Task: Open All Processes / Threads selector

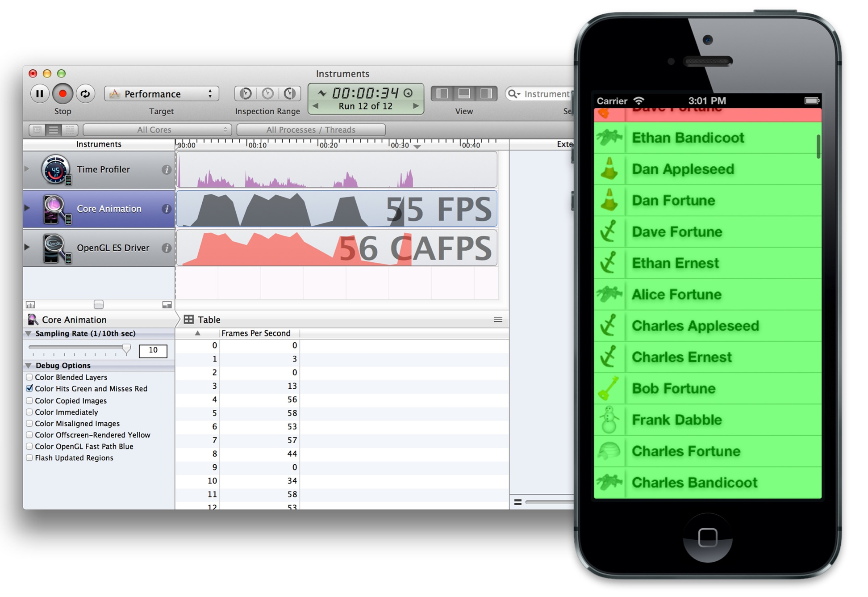Action: pos(311,130)
